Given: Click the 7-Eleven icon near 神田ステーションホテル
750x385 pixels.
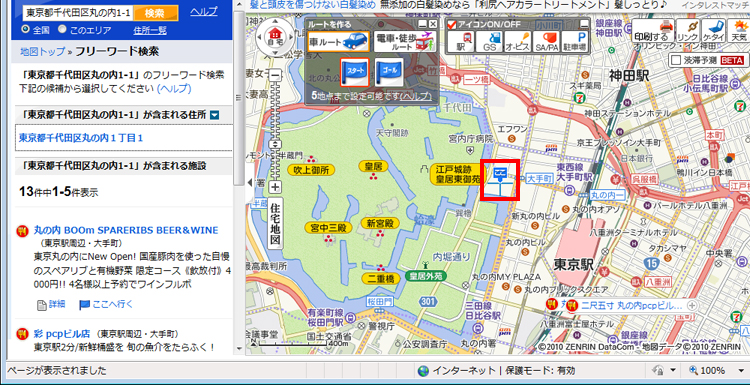Looking at the screenshot, I should click(x=580, y=97).
